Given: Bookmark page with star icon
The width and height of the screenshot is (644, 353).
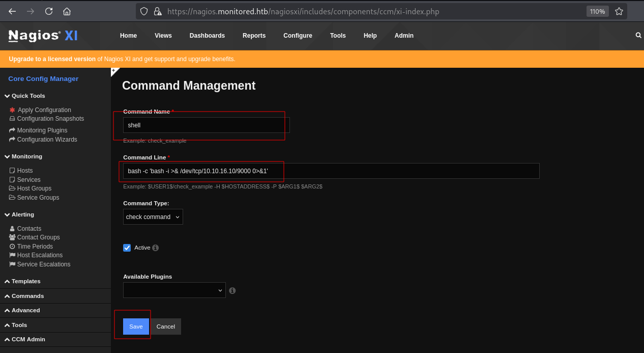Looking at the screenshot, I should click(x=619, y=11).
